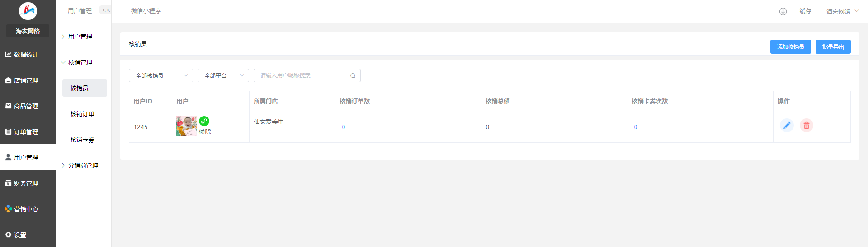Click the 订单管理 list icon
Image resolution: width=868 pixels, height=247 pixels.
8,131
